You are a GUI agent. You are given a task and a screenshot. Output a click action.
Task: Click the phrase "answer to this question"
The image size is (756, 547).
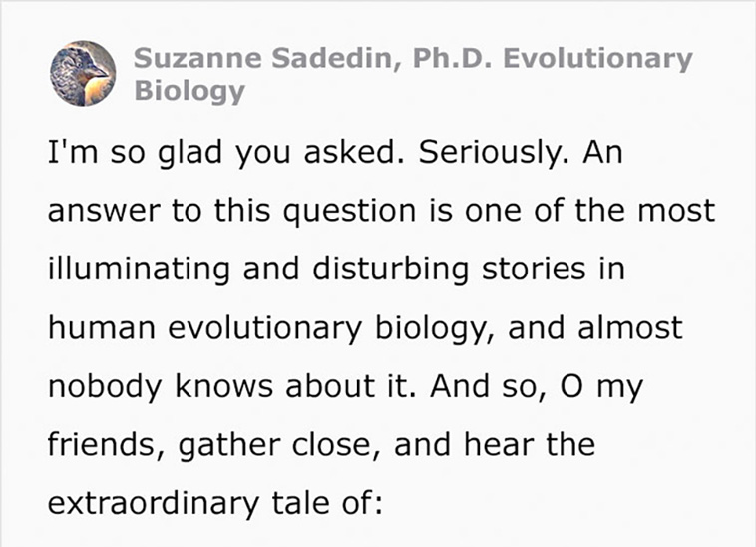tap(231, 212)
